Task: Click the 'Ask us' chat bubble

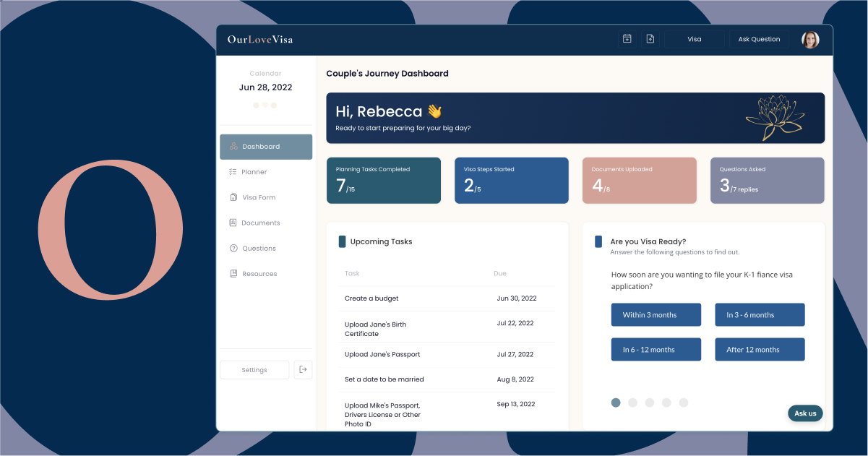Action: point(805,413)
